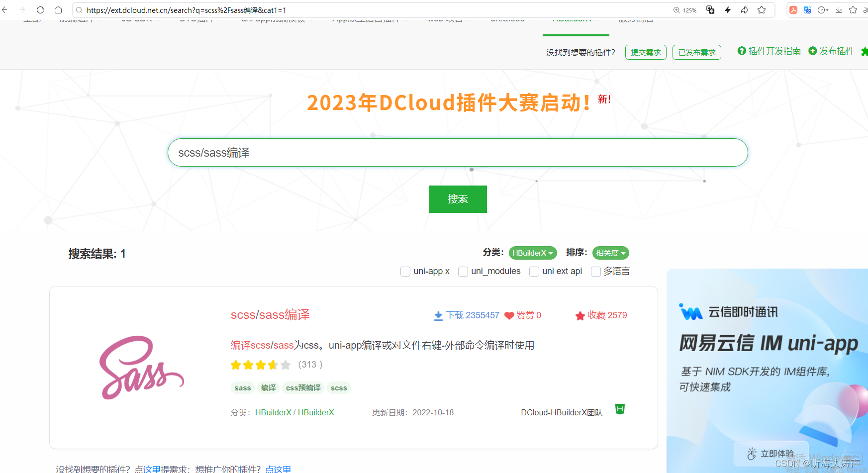Screen dimensions: 868x473
Task: Click the 搜索结果: 1 heading
Action: click(x=97, y=254)
